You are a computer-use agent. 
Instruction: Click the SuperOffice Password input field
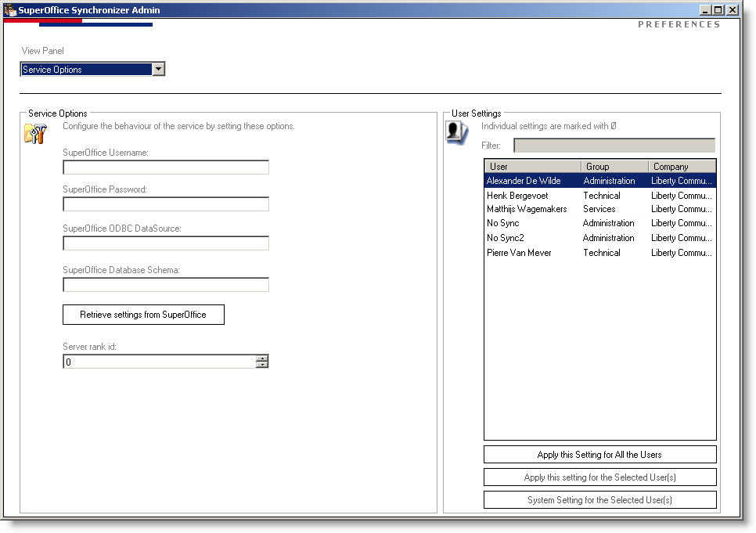pos(166,204)
